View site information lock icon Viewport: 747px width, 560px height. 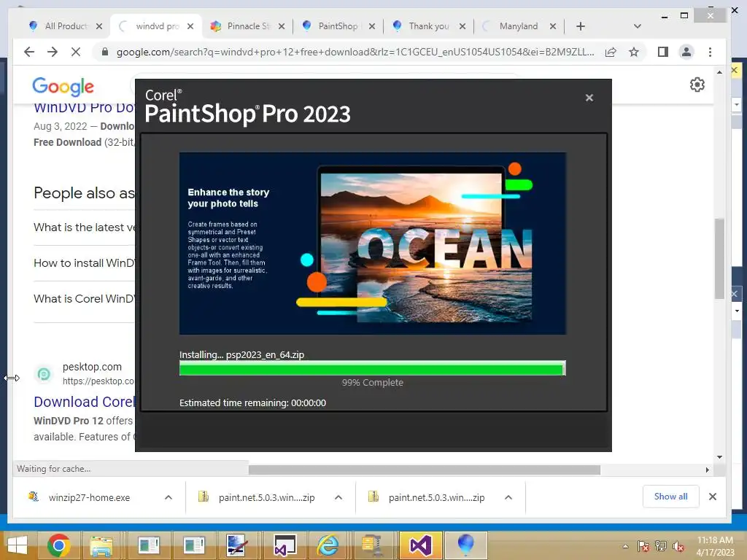tap(105, 52)
